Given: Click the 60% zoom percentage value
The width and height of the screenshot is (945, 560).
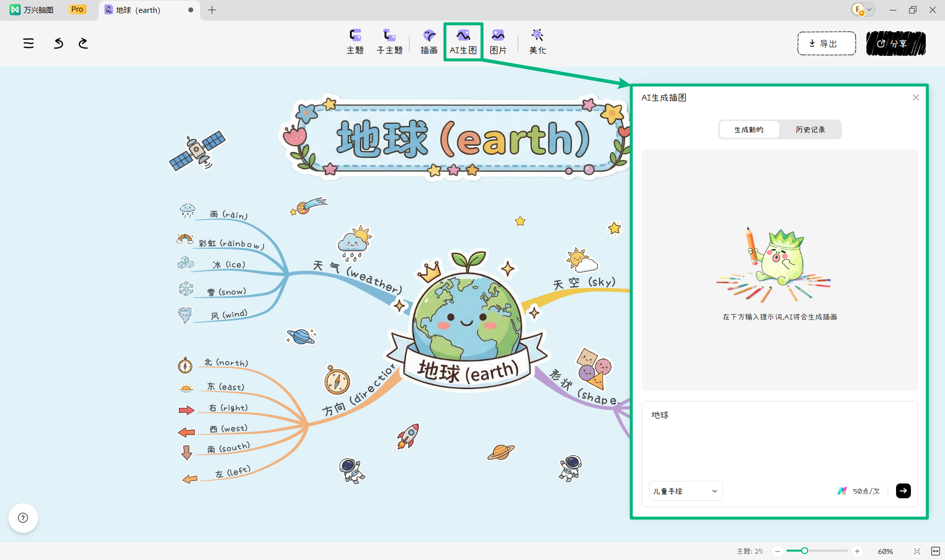Looking at the screenshot, I should 885,551.
